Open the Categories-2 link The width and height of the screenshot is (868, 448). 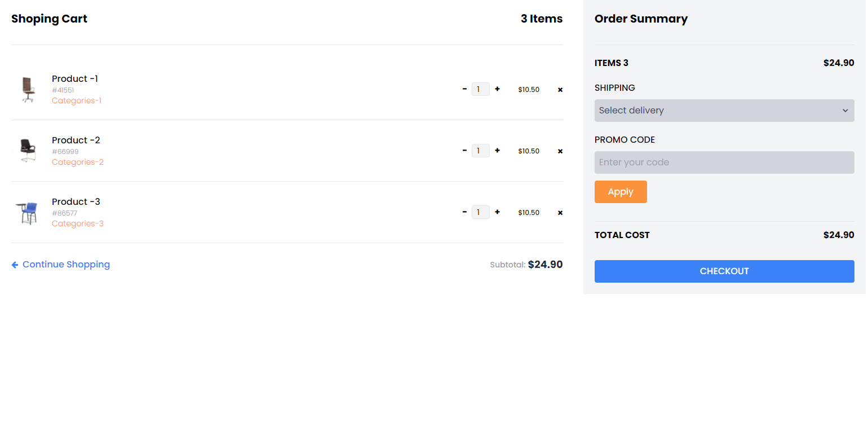[77, 162]
